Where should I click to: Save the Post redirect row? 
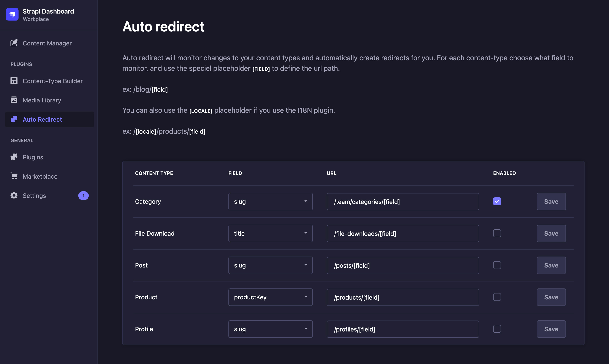[x=551, y=265]
